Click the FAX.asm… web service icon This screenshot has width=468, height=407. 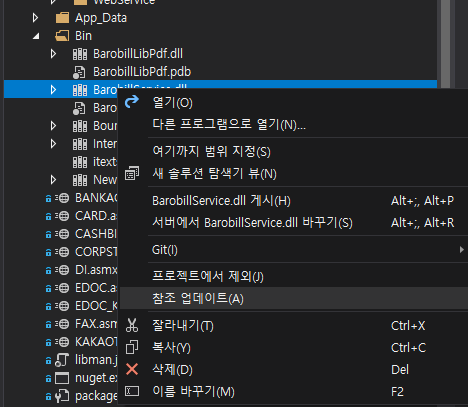point(62,324)
